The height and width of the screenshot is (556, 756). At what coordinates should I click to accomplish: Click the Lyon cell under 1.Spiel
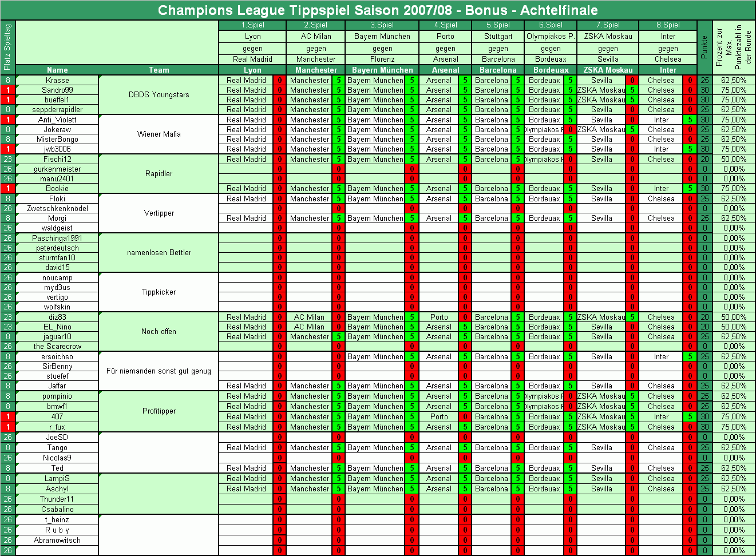click(x=252, y=36)
